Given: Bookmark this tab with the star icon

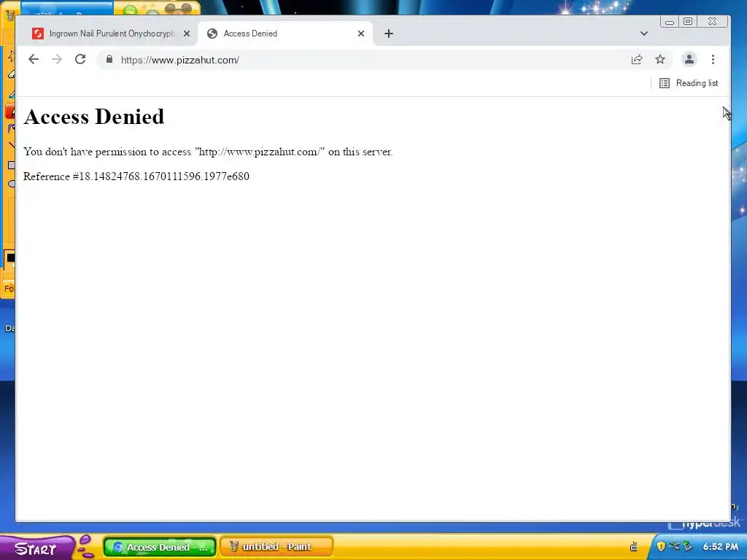Looking at the screenshot, I should pos(659,60).
